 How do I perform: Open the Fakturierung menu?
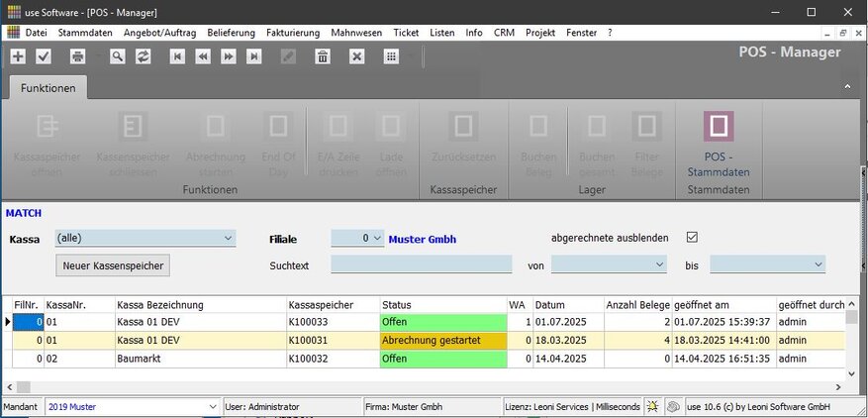293,33
